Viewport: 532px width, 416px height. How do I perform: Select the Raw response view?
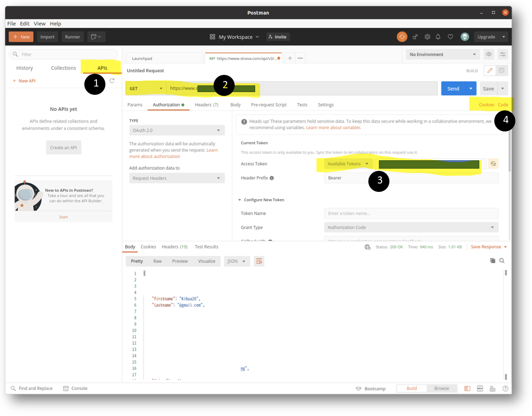click(x=157, y=261)
